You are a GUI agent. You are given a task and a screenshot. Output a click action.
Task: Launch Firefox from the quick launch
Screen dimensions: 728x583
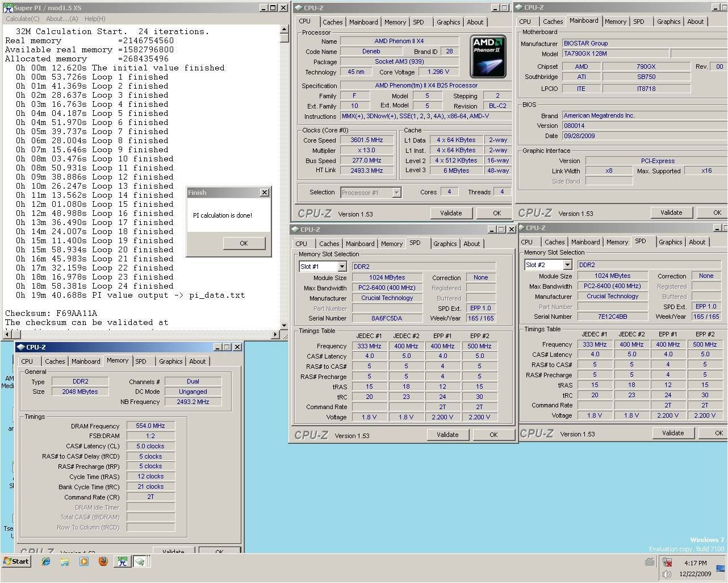coord(103,561)
